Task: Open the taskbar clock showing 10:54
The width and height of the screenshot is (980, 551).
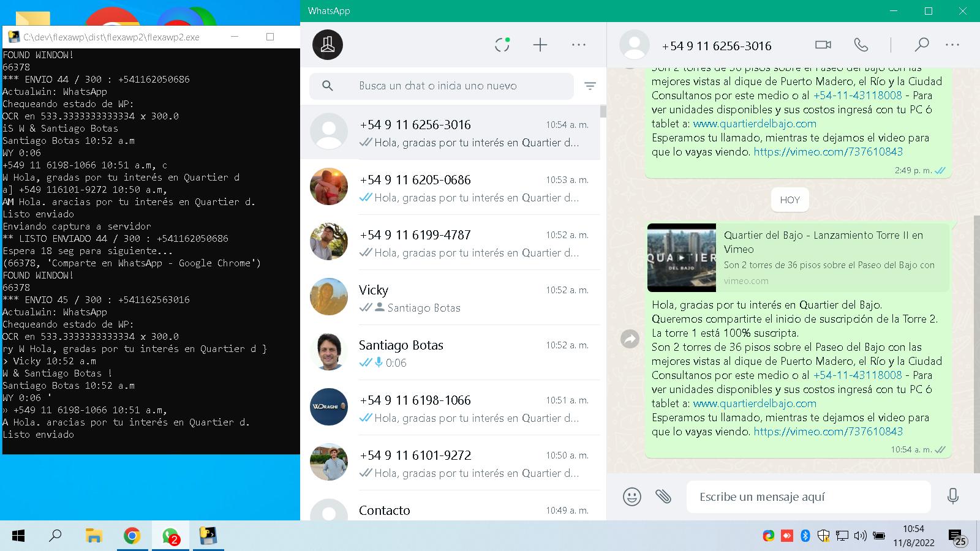Action: [913, 536]
